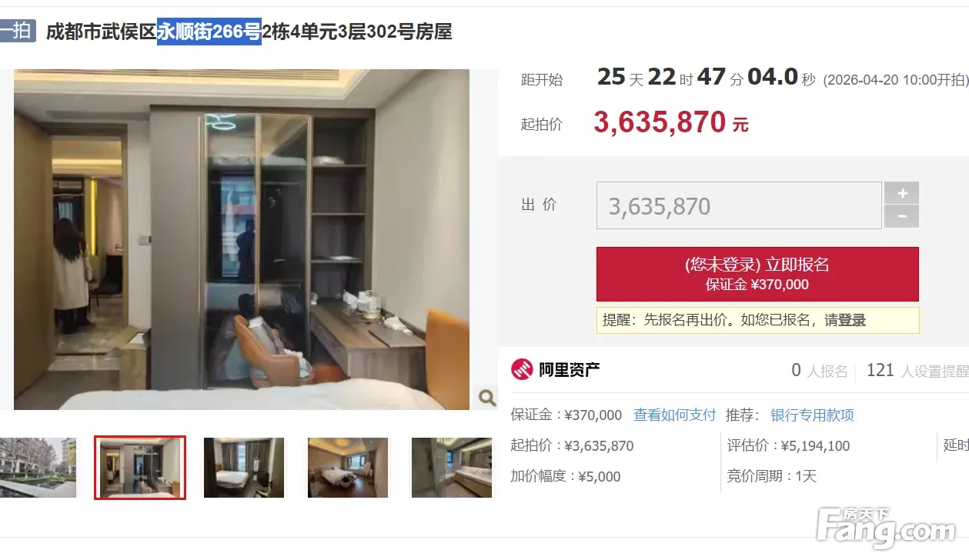The height and width of the screenshot is (560, 969).
Task: Click the 一拍 auction round badge
Action: [x=18, y=32]
